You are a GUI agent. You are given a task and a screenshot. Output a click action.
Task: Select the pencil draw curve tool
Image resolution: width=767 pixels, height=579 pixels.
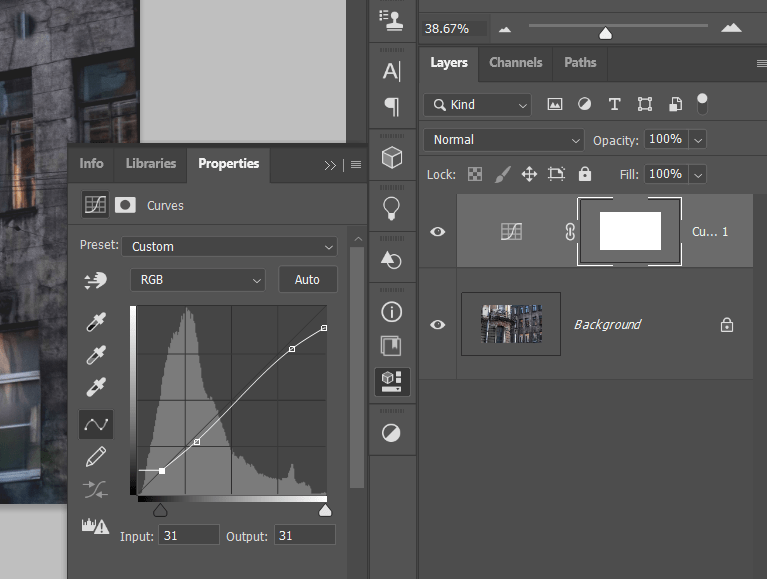[96, 456]
